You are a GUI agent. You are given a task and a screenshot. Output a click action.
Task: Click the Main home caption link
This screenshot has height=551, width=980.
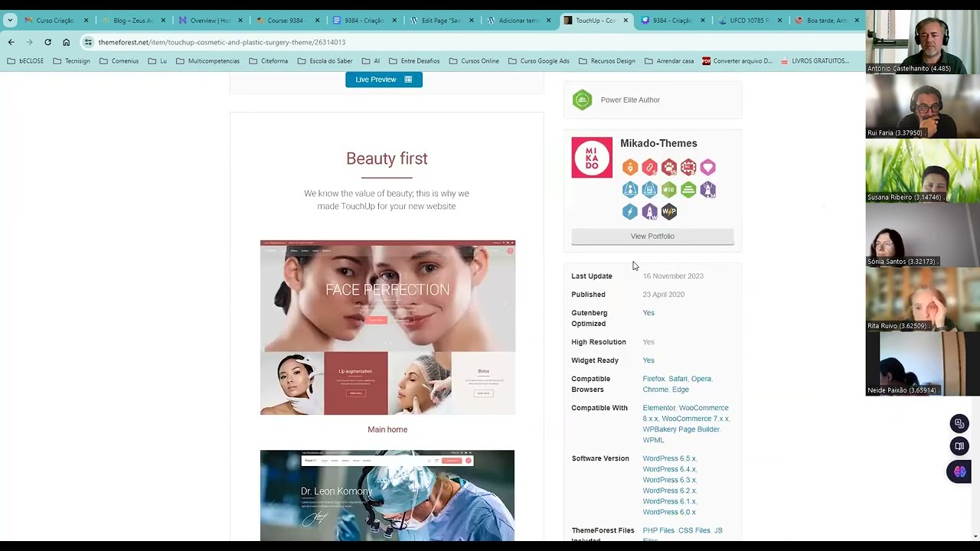(387, 429)
